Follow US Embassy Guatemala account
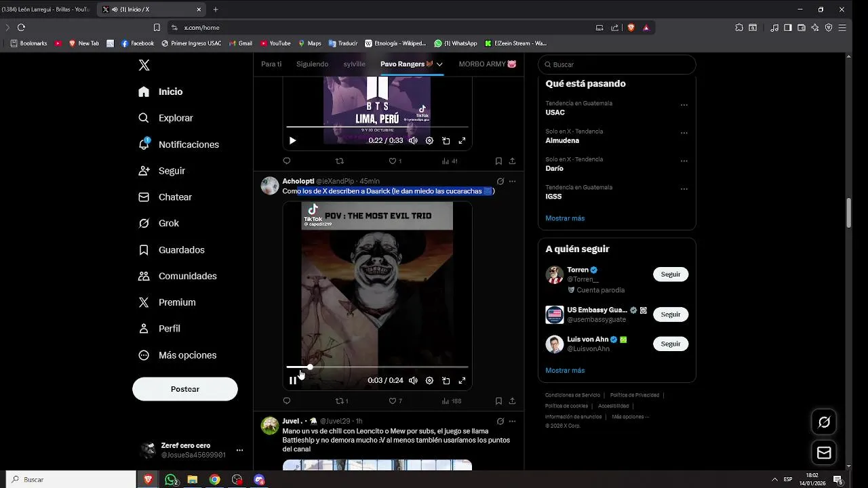 (x=671, y=314)
